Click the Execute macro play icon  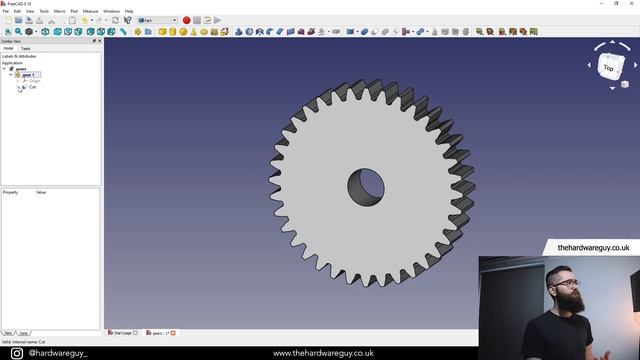218,20
